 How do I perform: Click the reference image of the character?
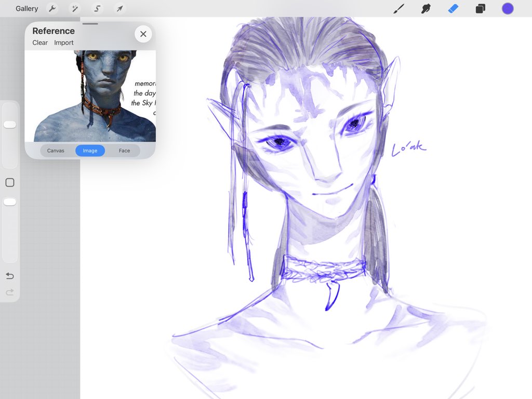pyautogui.click(x=90, y=96)
